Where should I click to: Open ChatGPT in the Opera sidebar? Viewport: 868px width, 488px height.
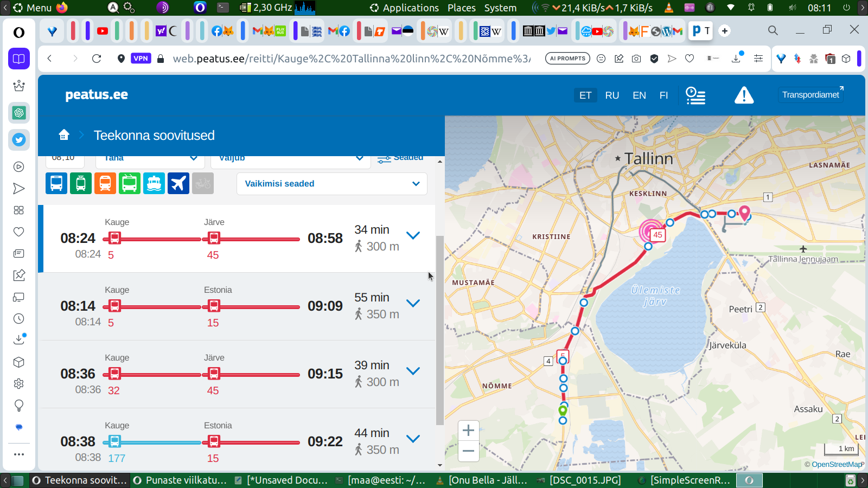point(19,113)
